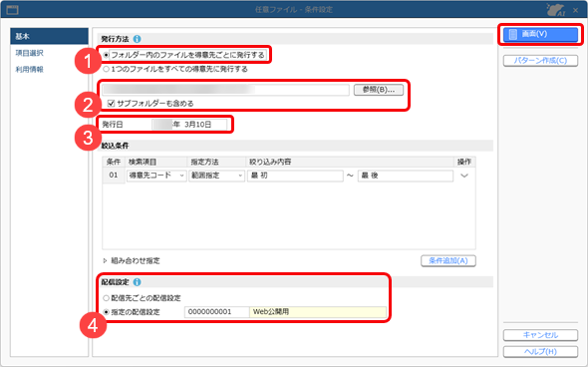Viewport: 588px width, 367px height.
Task: Click the info icon beside 発行方法
Action: 138,39
